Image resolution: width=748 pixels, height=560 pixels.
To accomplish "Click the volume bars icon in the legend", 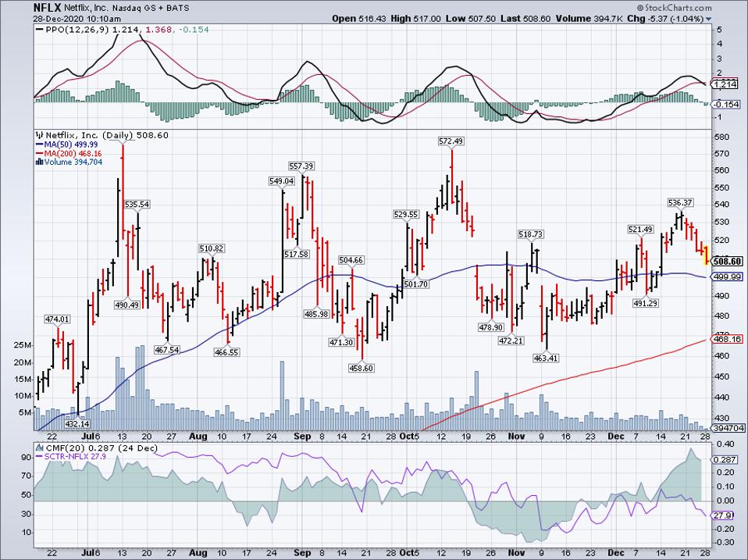I will [39, 162].
